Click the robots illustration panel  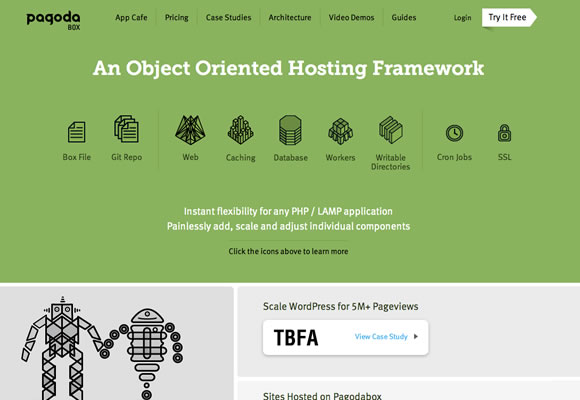(x=117, y=343)
